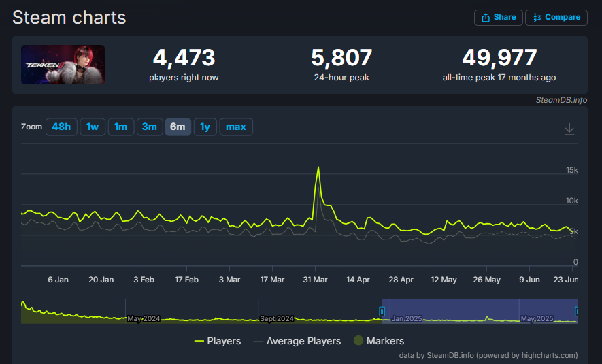Click the Share button

pyautogui.click(x=499, y=18)
